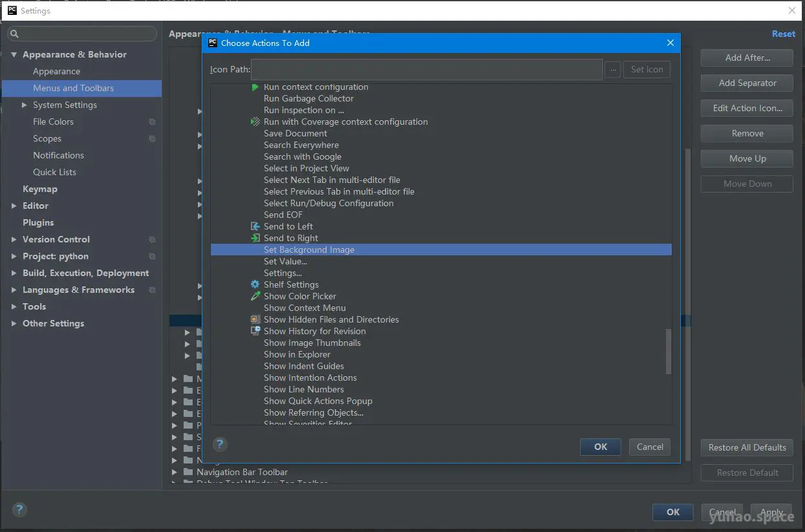The height and width of the screenshot is (532, 805).
Task: Click the project-level icon beside Version Control
Action: click(x=153, y=239)
